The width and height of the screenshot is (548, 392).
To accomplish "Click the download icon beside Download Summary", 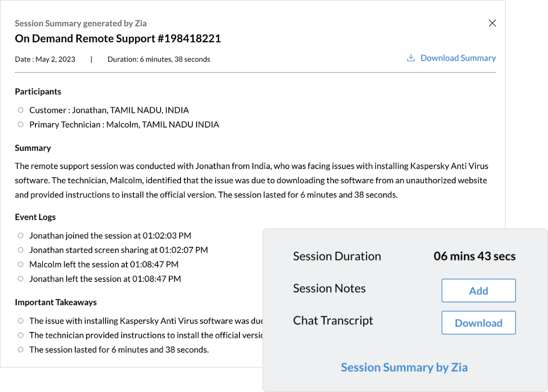I will point(411,58).
